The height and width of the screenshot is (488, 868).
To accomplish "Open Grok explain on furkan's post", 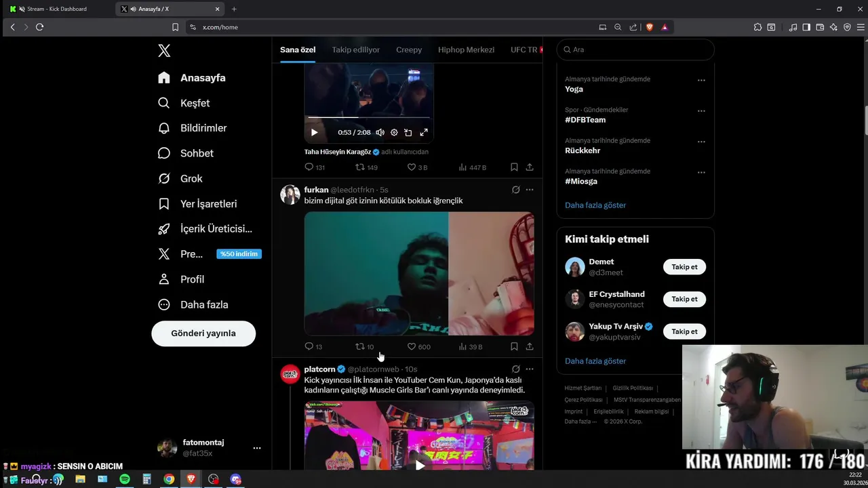I will click(x=515, y=190).
